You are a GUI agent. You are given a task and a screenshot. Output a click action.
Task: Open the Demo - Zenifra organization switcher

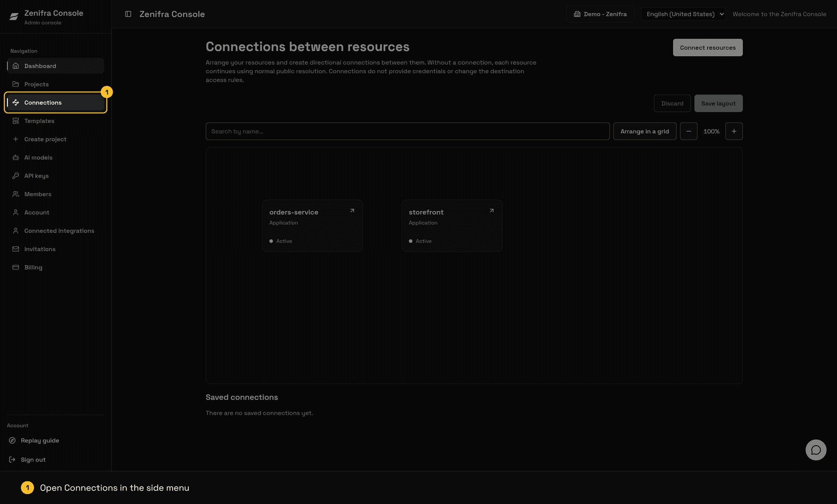click(x=600, y=14)
